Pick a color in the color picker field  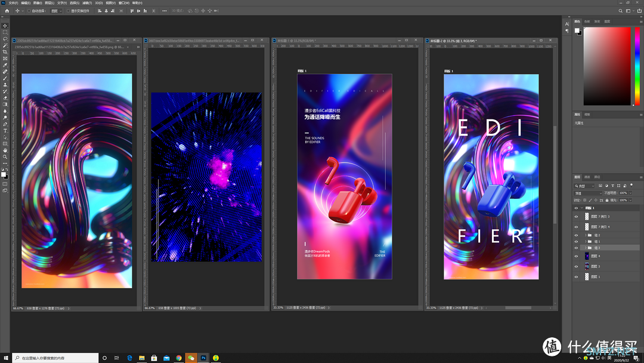(607, 66)
